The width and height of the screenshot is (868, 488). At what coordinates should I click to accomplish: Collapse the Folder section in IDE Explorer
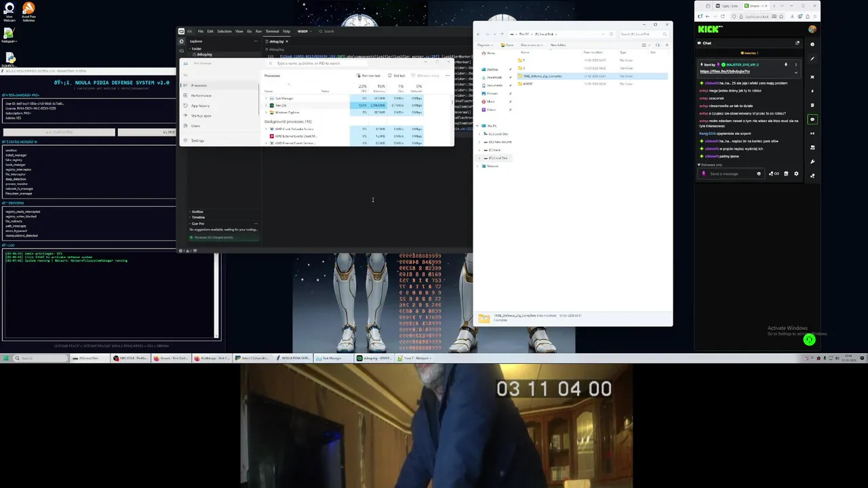(196, 49)
